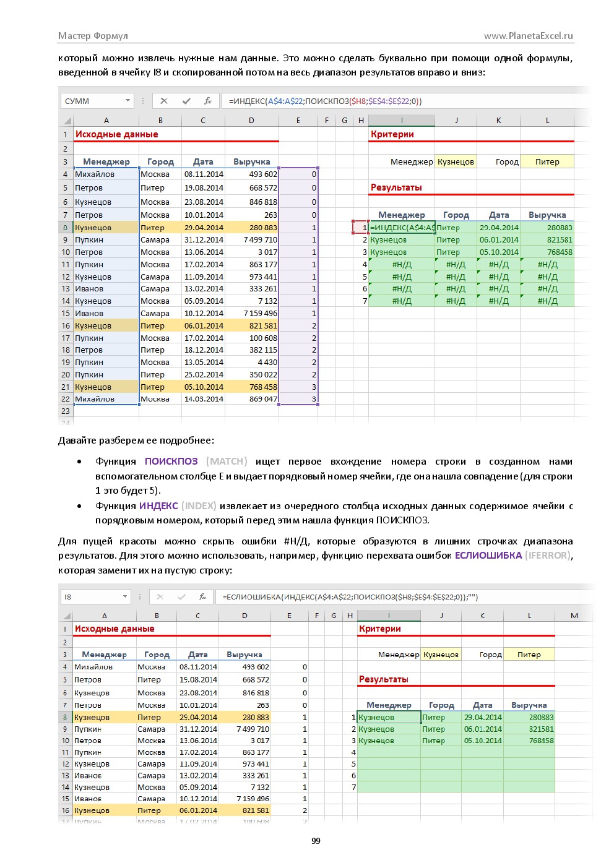This screenshot has width=614, height=868.
Task: Click the purple ПОИСКПОЗ function name in bullet
Action: click(171, 462)
